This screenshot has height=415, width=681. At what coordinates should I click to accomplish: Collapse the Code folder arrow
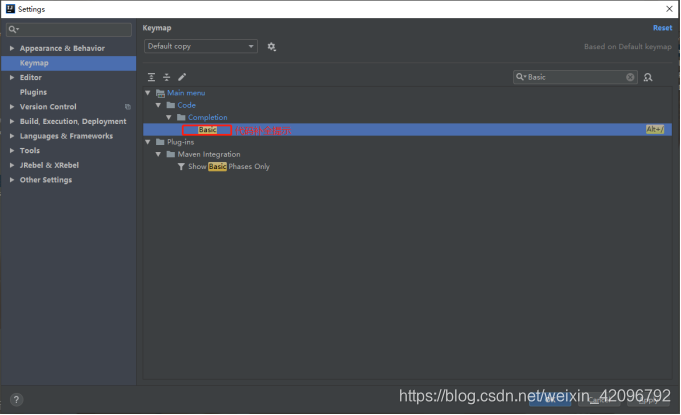[158, 105]
